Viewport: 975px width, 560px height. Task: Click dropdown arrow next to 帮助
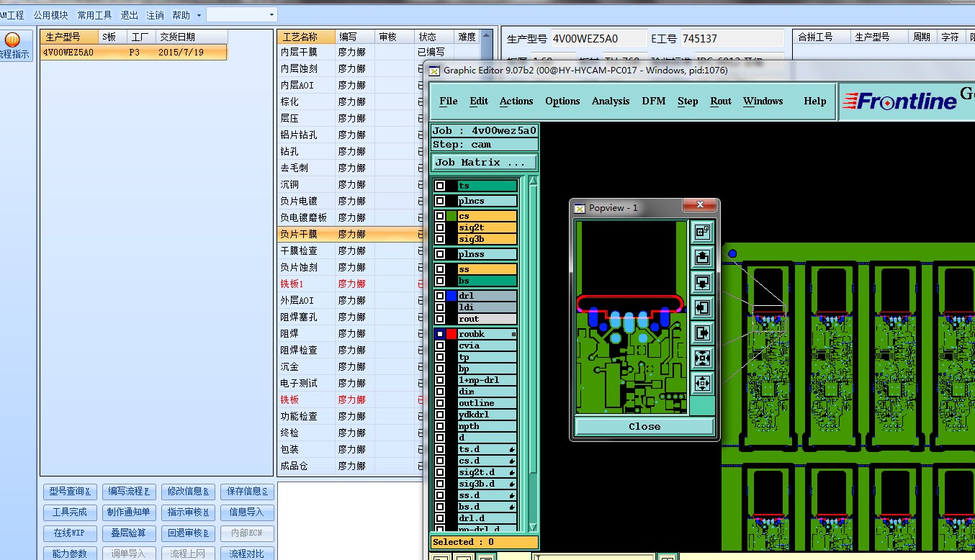pos(199,15)
